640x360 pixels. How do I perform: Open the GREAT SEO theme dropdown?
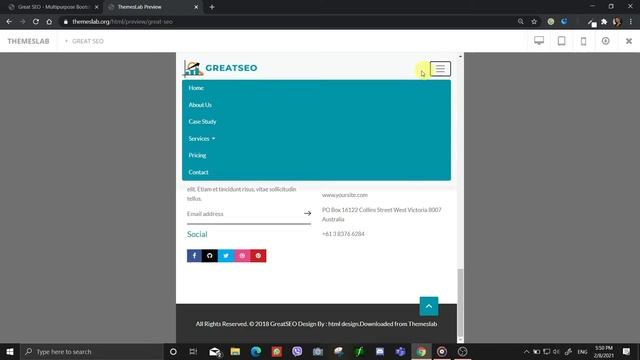(x=84, y=41)
